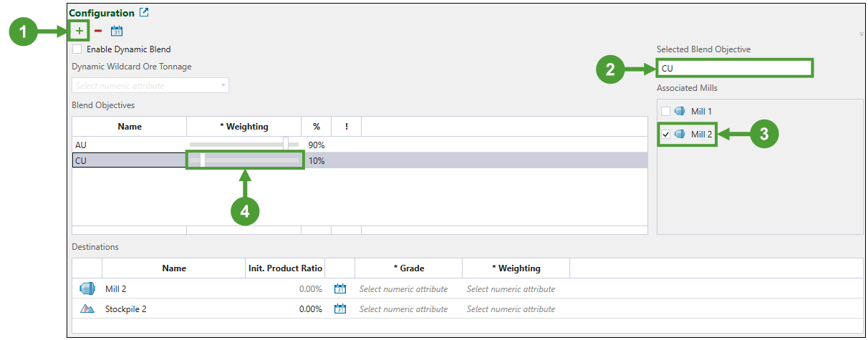Click the Selected Blend Objective text field

tap(735, 69)
